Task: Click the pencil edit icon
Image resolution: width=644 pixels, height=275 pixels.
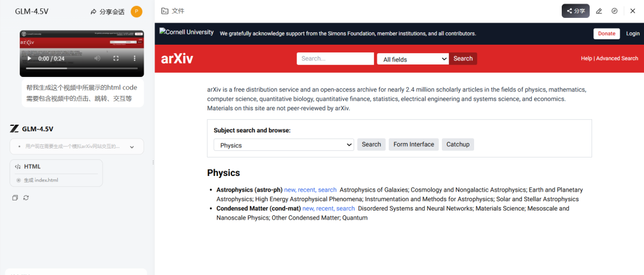Action: [599, 11]
